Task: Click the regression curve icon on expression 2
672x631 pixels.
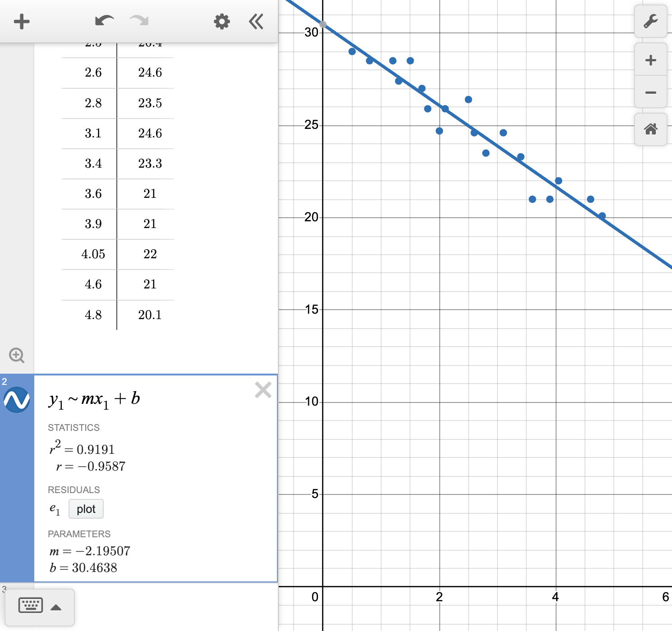Action: click(17, 398)
